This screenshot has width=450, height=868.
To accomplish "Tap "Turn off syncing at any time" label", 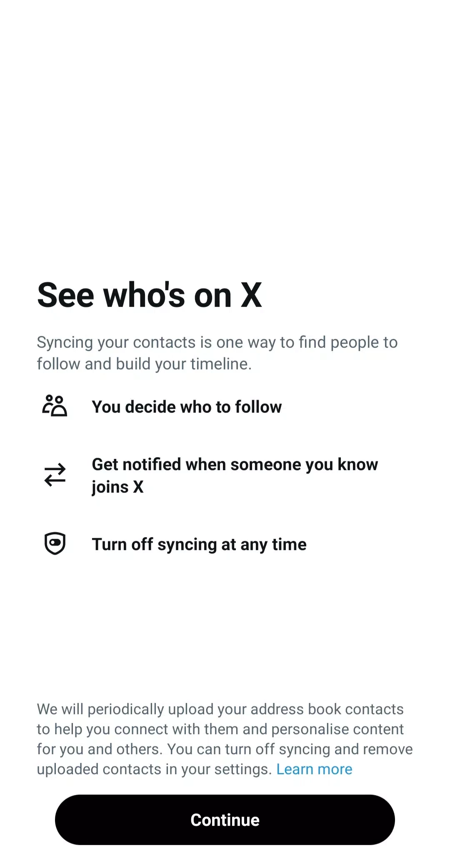I will (199, 544).
